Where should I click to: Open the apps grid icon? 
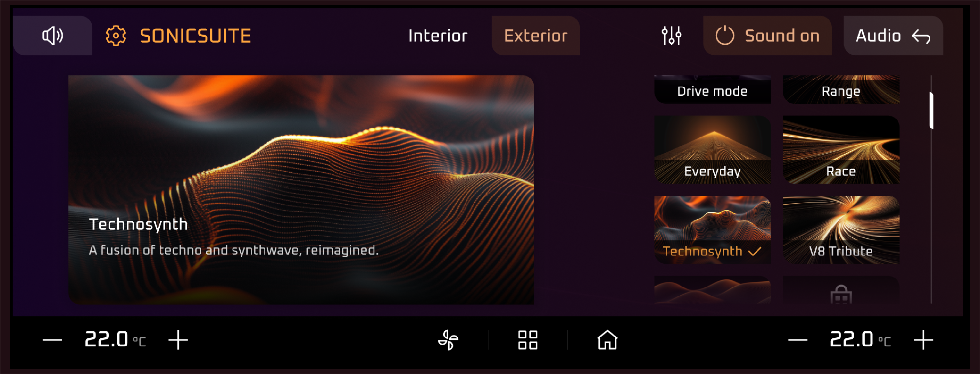pyautogui.click(x=528, y=340)
